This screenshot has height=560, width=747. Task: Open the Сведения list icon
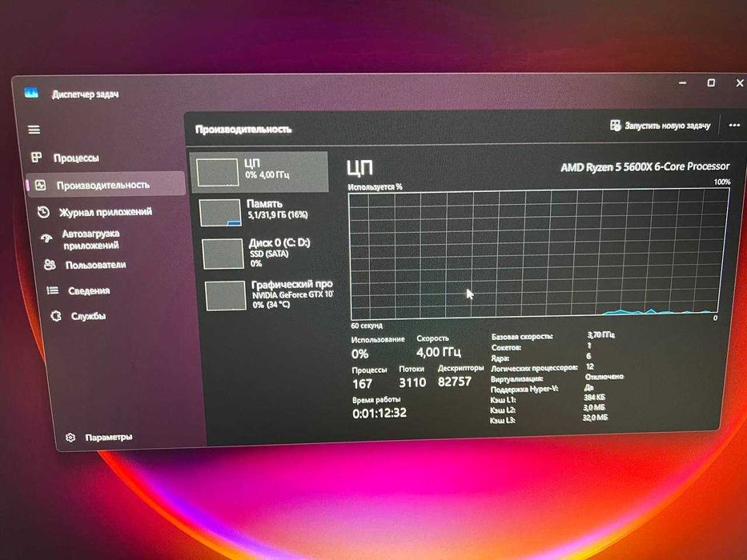[52, 290]
